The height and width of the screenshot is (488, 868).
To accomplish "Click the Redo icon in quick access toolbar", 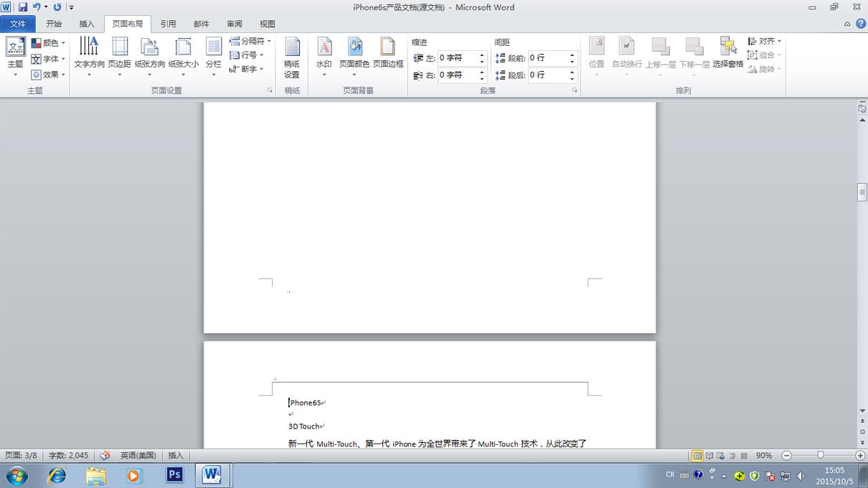I will tap(57, 7).
